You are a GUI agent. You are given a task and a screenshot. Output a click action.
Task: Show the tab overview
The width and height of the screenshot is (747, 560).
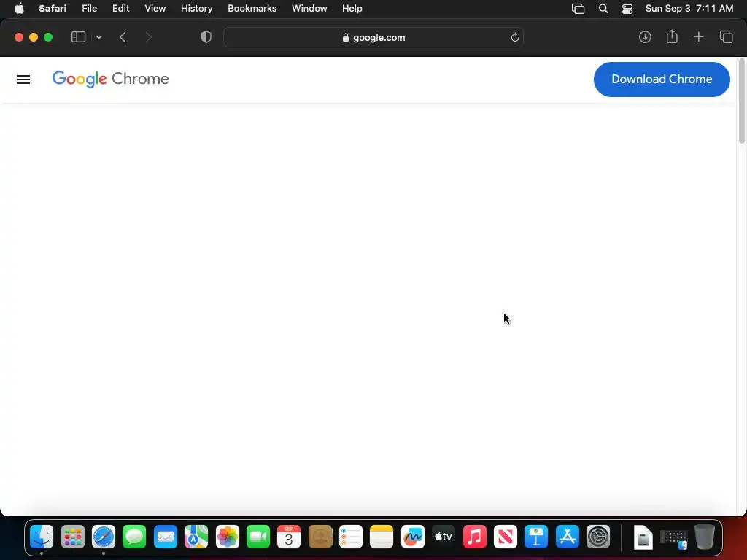pos(726,36)
